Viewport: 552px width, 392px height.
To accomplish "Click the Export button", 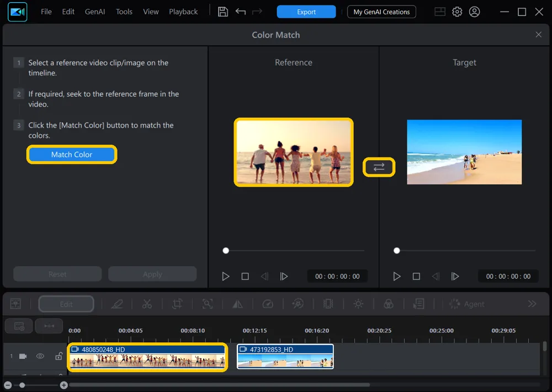I will (x=306, y=12).
